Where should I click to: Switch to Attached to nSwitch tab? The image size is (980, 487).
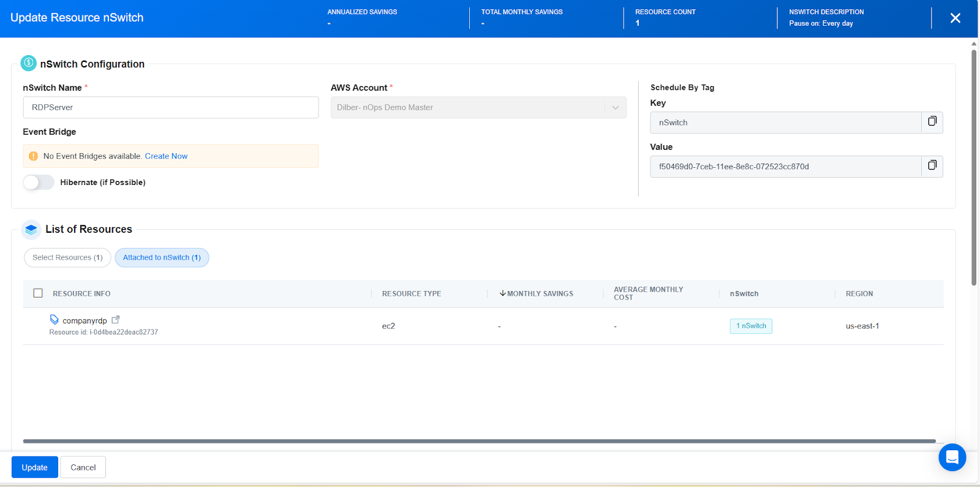coord(162,258)
